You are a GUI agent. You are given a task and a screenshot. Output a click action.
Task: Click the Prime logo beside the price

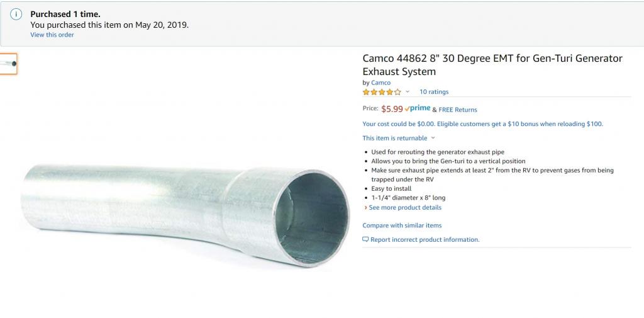(x=418, y=109)
